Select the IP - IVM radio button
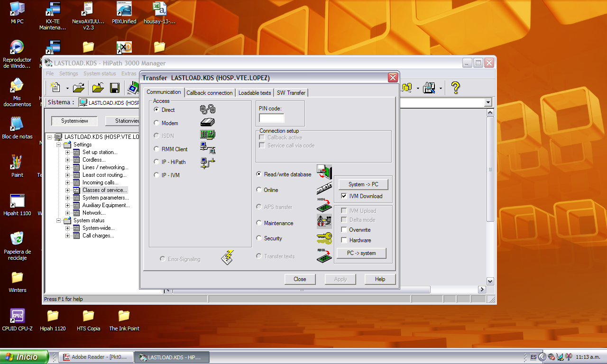 pyautogui.click(x=156, y=175)
